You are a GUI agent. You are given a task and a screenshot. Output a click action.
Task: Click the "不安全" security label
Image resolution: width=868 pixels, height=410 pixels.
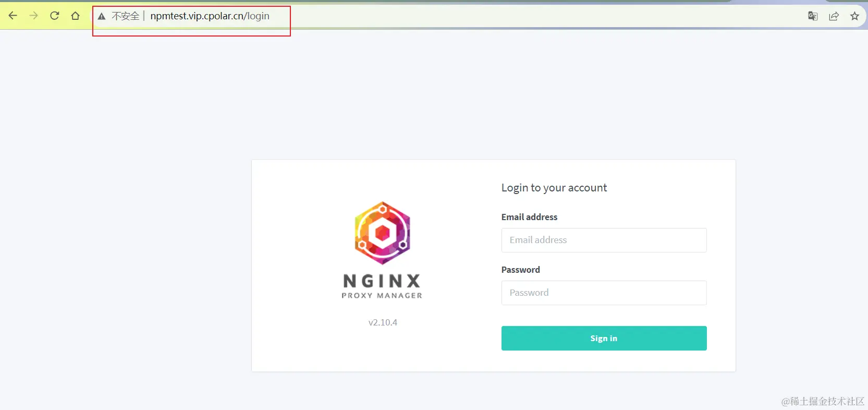tap(126, 16)
